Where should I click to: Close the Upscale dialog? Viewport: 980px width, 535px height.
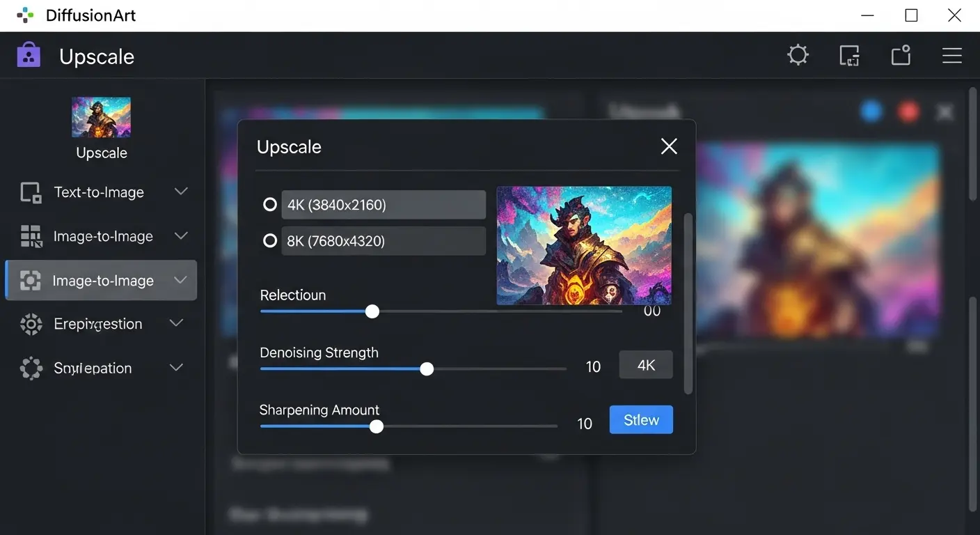668,146
